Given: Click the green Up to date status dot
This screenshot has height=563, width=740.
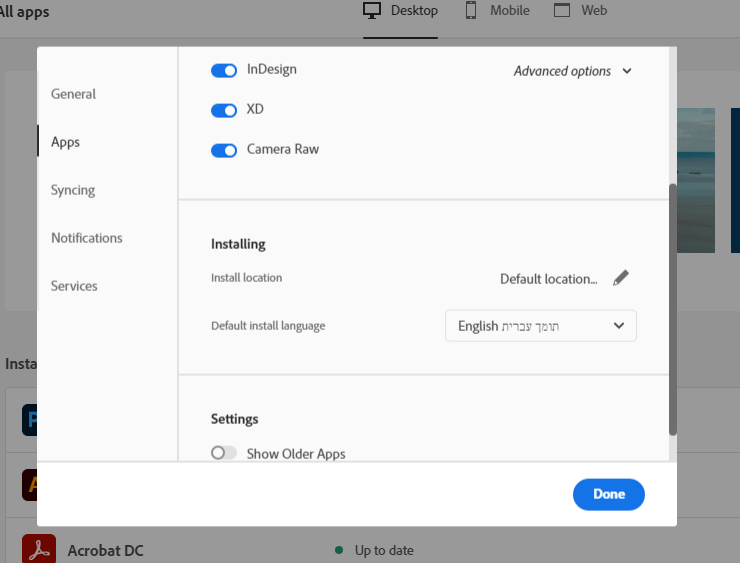Looking at the screenshot, I should pos(339,550).
